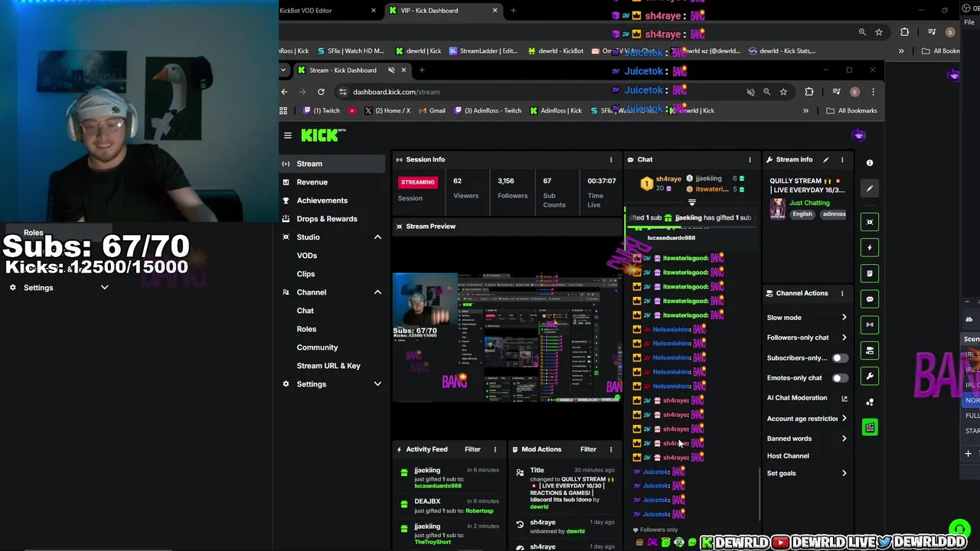Click the screen capture icon in right toolbar
This screenshot has width=980, height=551.
[870, 222]
